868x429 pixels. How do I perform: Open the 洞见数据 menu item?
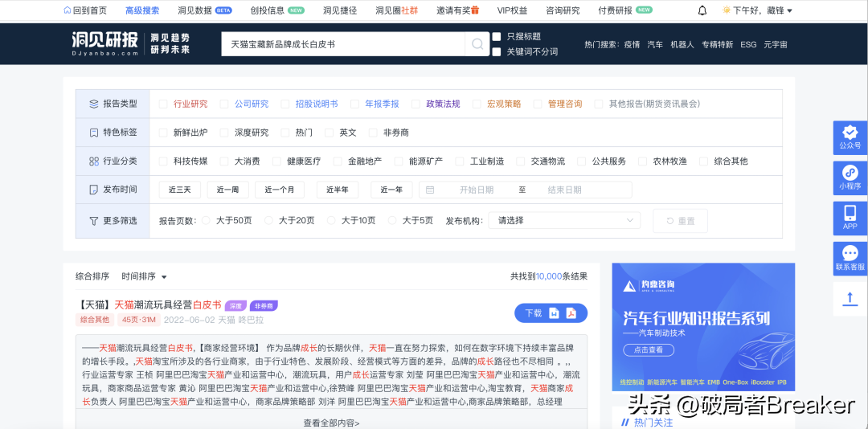coord(205,10)
